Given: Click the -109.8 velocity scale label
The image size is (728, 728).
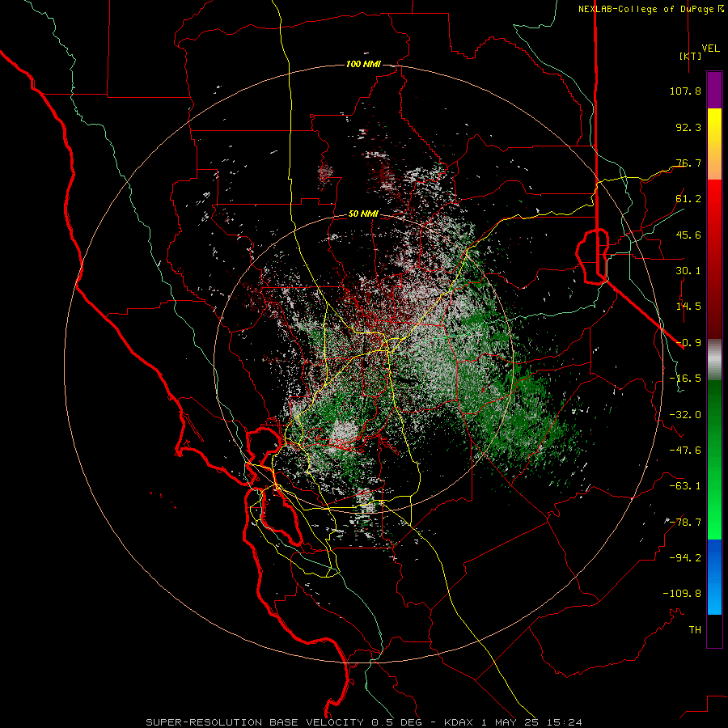Looking at the screenshot, I should tap(682, 594).
